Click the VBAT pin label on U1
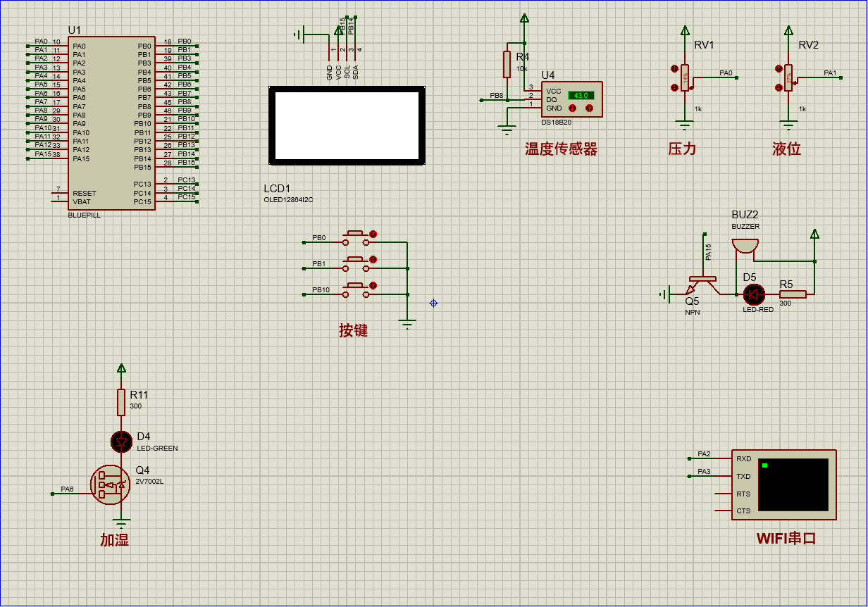The width and height of the screenshot is (868, 607). pyautogui.click(x=81, y=201)
